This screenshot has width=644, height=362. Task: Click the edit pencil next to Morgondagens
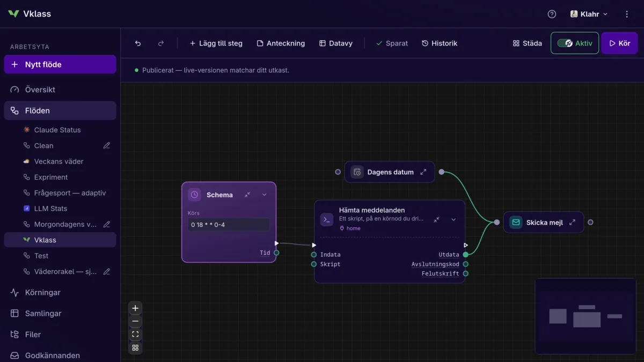pos(107,224)
